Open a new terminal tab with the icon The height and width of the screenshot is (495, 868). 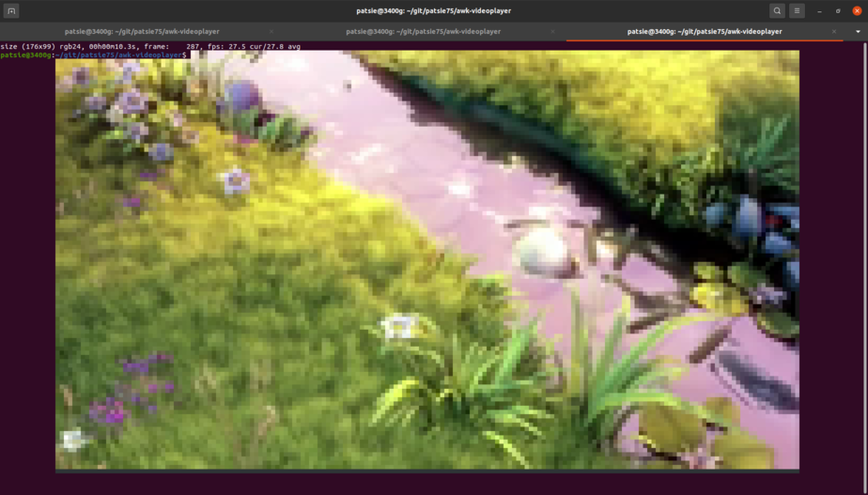click(x=11, y=10)
